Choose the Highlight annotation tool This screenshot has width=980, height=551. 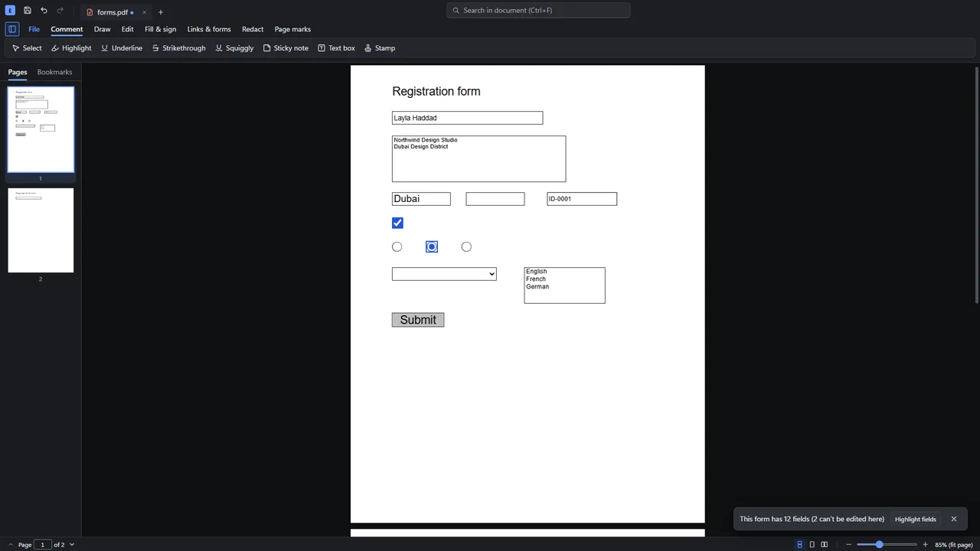click(x=71, y=48)
